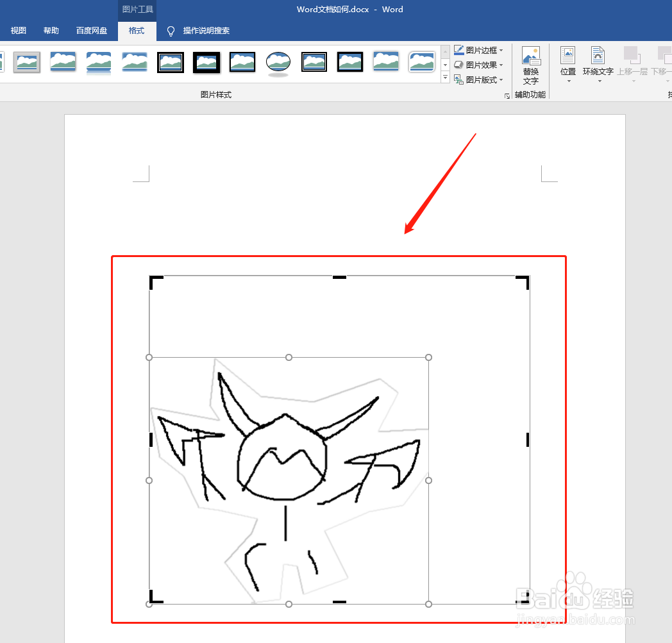Viewport: 672px width, 643px height.
Task: Apply the thick matte black frame style
Action: tap(206, 63)
